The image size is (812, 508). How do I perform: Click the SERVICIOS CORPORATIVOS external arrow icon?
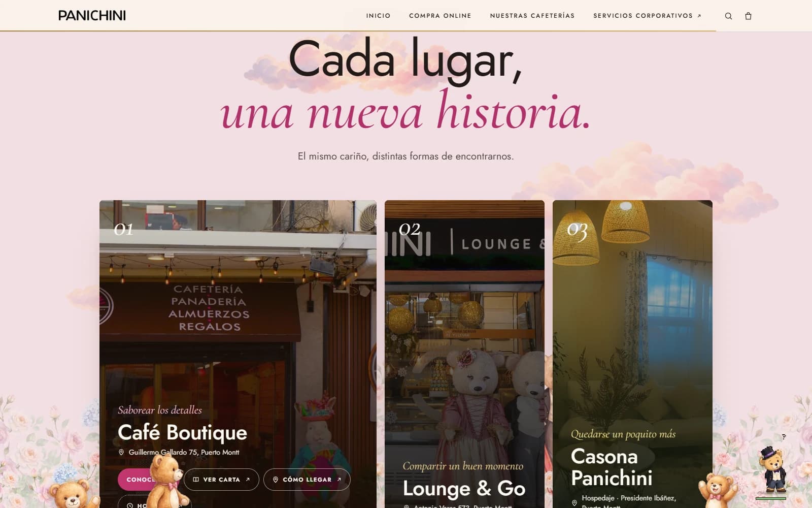click(699, 16)
